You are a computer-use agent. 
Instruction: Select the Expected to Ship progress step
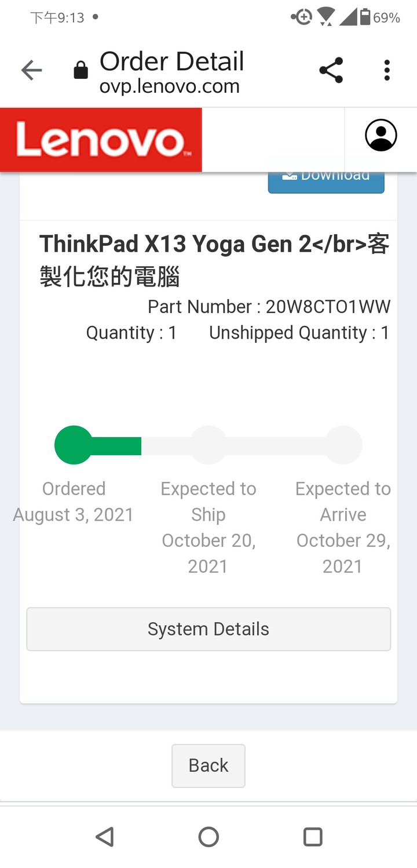(209, 445)
